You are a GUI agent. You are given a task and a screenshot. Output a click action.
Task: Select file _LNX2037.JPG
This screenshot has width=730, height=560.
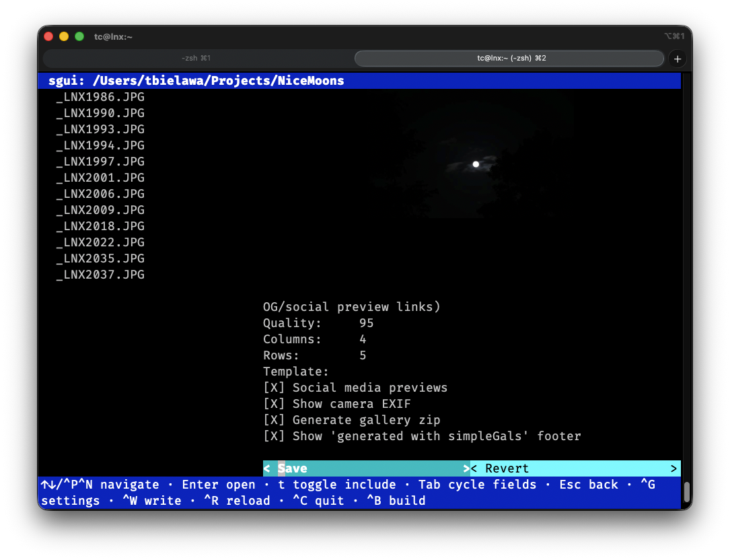(x=100, y=275)
